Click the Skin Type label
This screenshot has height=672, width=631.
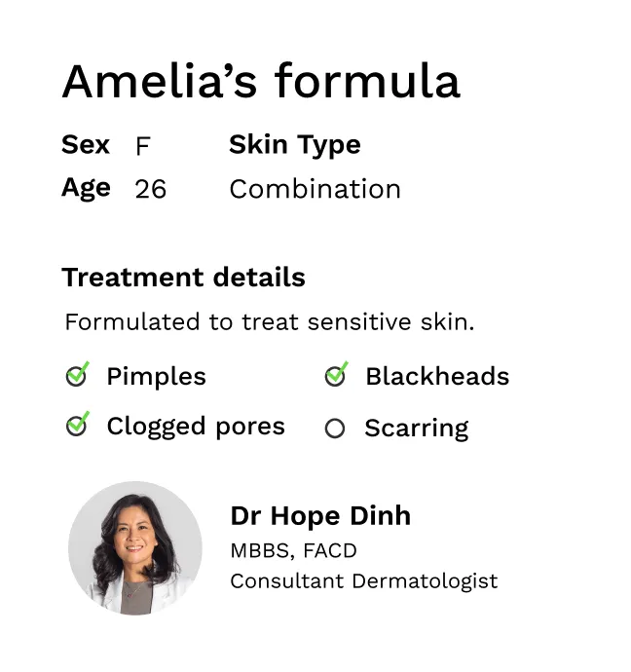(294, 145)
